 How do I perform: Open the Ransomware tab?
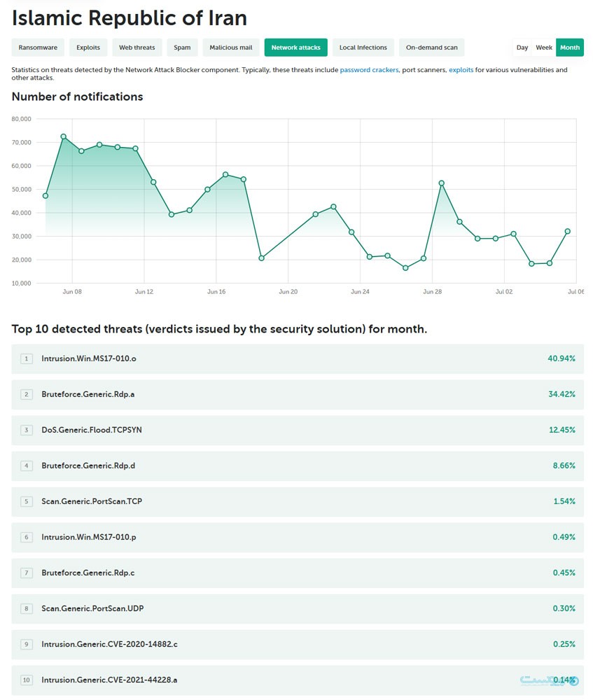tap(39, 48)
